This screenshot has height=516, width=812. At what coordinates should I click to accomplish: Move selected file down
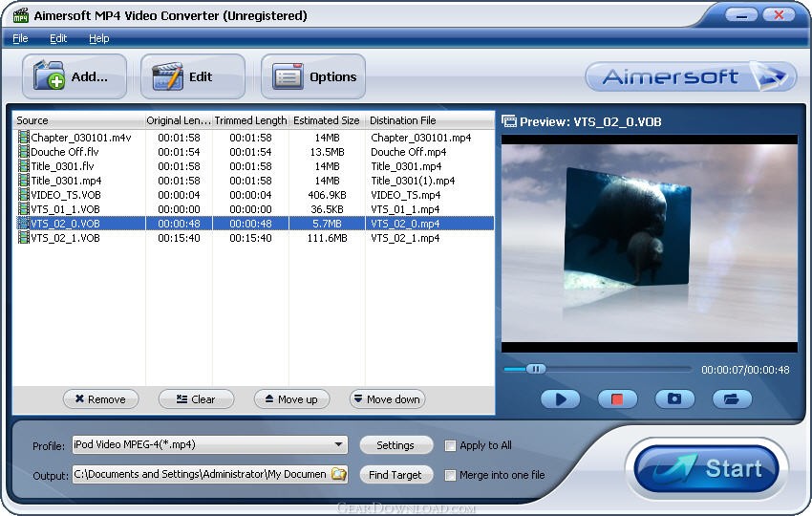(387, 399)
